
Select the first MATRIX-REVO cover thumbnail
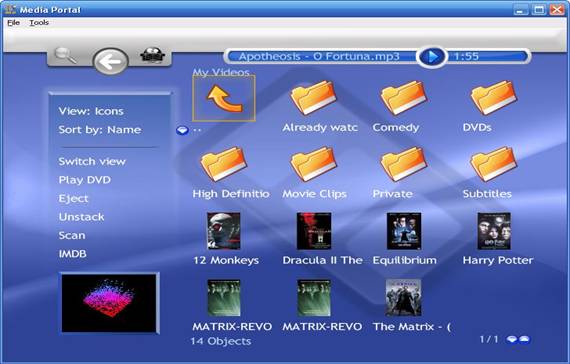tap(224, 297)
